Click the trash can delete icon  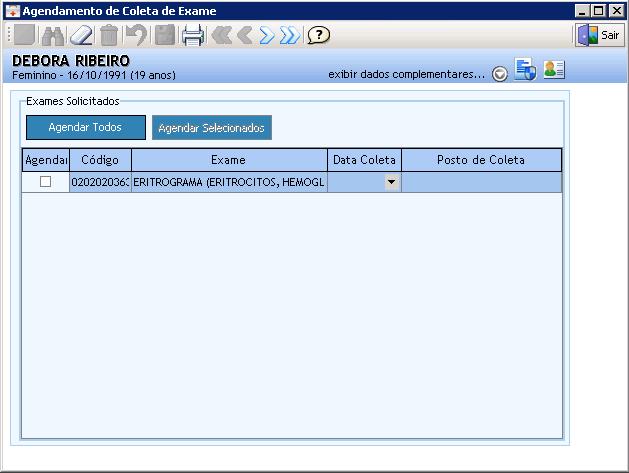[x=109, y=35]
